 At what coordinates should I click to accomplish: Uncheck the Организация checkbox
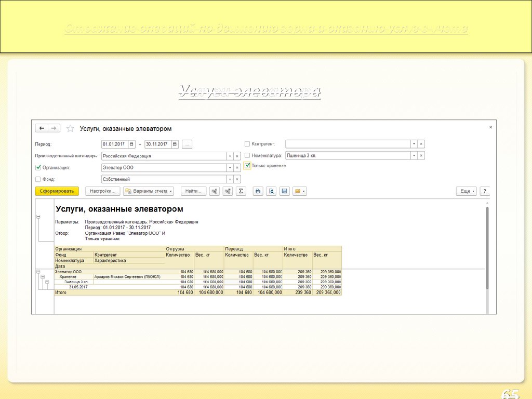tap(38, 167)
